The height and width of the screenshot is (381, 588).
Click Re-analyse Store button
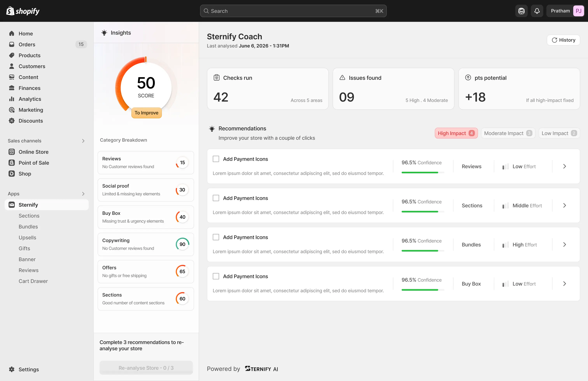click(146, 367)
